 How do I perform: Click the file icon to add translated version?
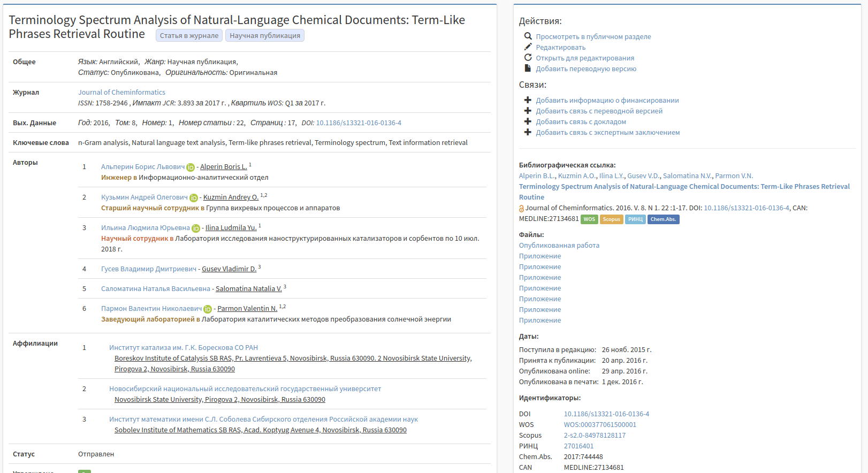528,68
